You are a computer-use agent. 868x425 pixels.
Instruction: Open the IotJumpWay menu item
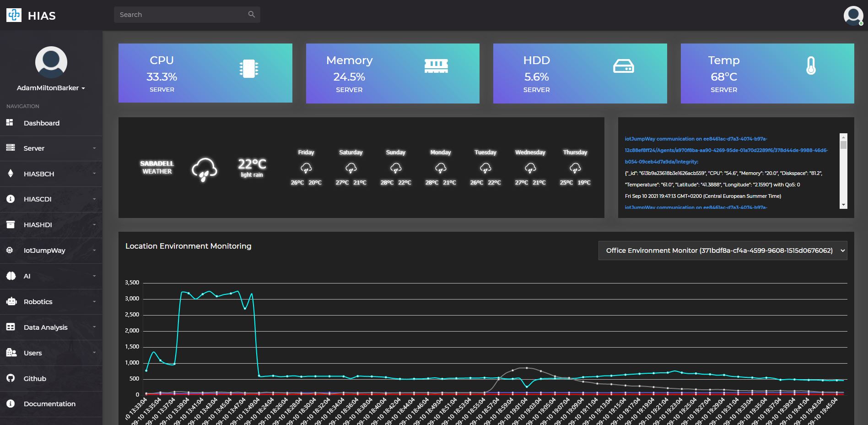point(51,251)
